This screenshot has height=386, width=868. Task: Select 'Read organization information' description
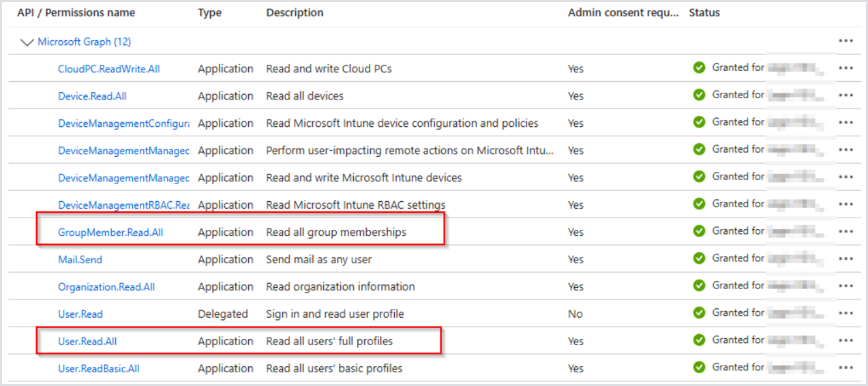click(340, 287)
